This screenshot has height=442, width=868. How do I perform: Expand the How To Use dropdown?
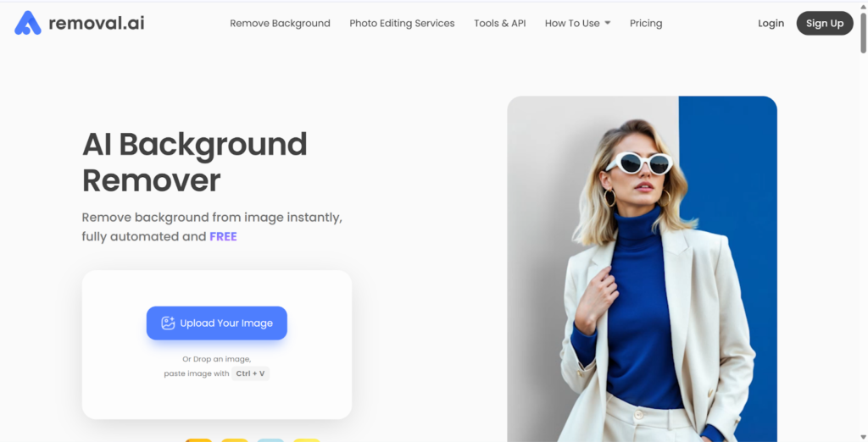(577, 23)
